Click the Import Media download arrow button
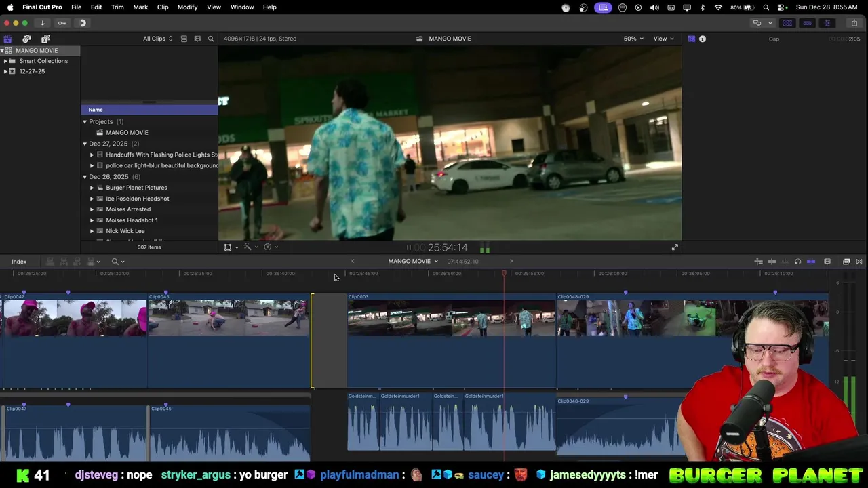This screenshot has height=488, width=868. pos(42,23)
